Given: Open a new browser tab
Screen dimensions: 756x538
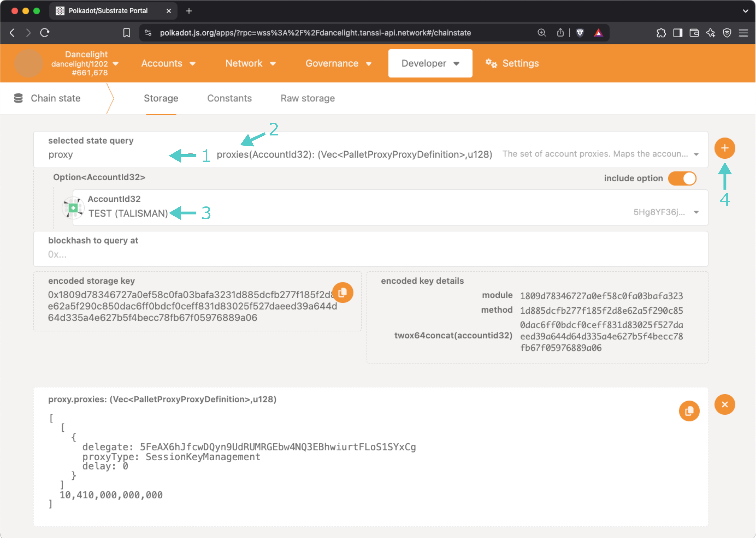Looking at the screenshot, I should 189,11.
